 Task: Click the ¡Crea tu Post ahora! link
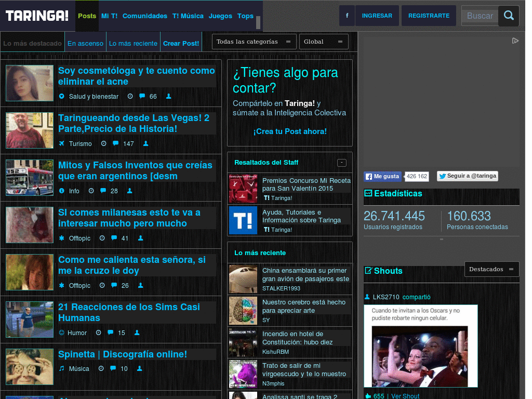pos(289,131)
